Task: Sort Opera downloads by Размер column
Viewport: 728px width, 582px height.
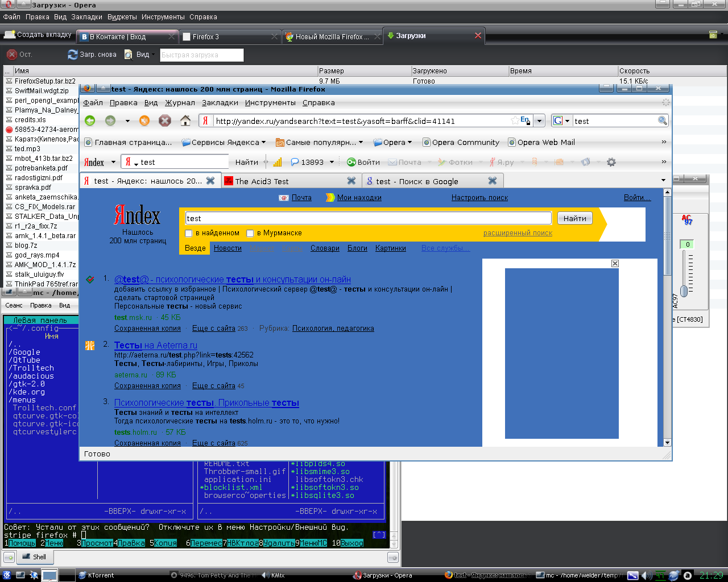Action: coord(364,71)
